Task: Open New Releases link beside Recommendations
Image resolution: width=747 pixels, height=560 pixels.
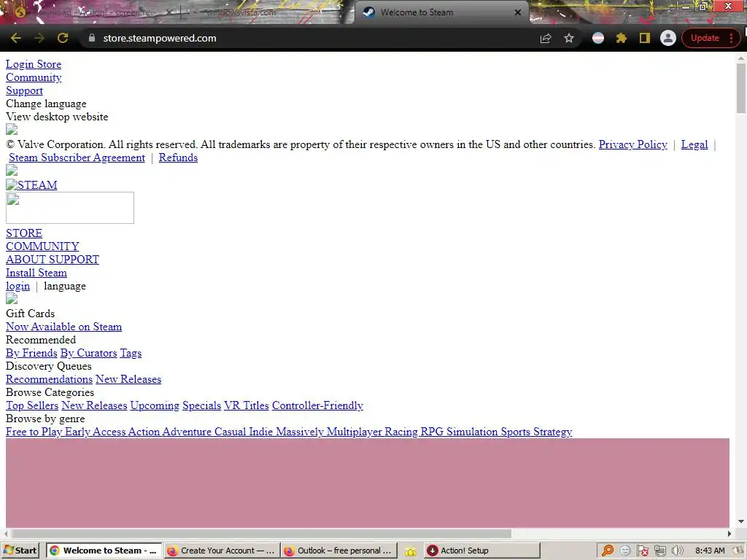Action: coord(128,379)
